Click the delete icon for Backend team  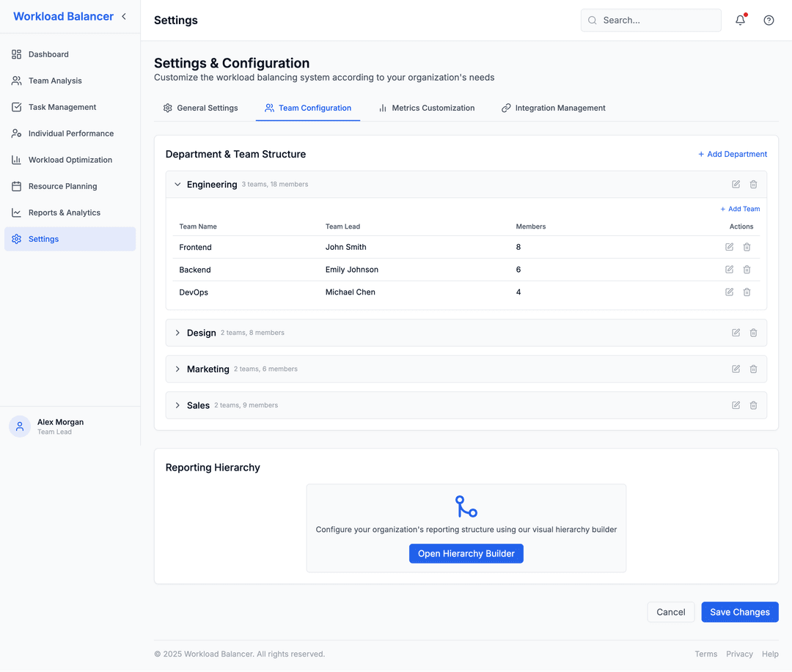747,270
